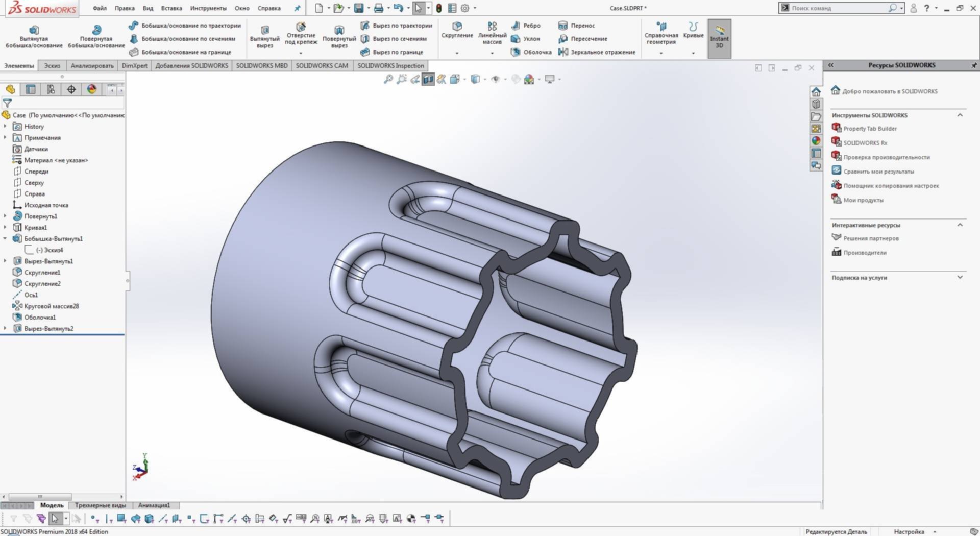This screenshot has width=980, height=536.
Task: Click Section View icon in view toolbar
Action: pyautogui.click(x=428, y=79)
